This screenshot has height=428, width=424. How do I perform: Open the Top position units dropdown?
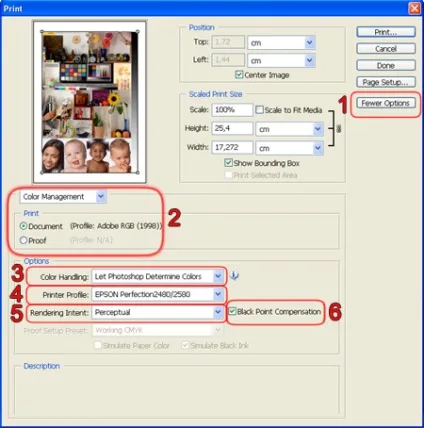click(x=281, y=43)
